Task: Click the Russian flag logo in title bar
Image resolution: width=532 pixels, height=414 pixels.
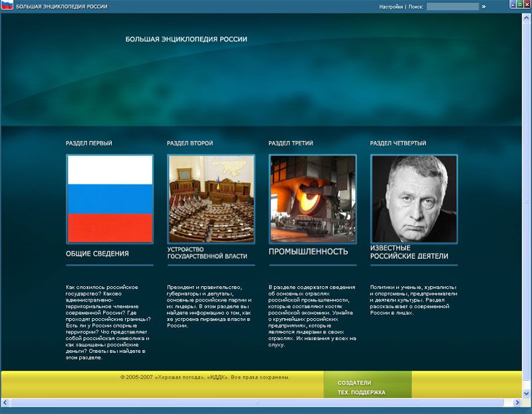Action: tap(7, 6)
